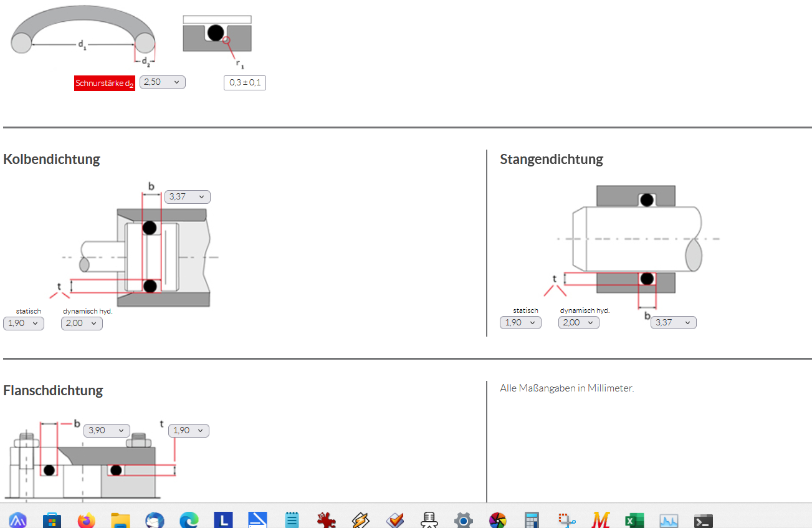Open the blue 'L' app in taskbar
Viewport: 812px width, 528px height.
pyautogui.click(x=223, y=521)
